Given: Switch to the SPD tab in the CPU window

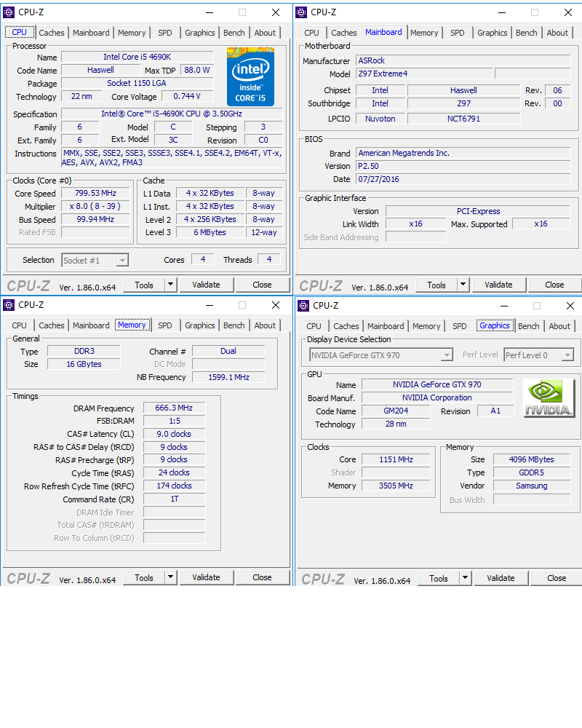Looking at the screenshot, I should click(164, 33).
